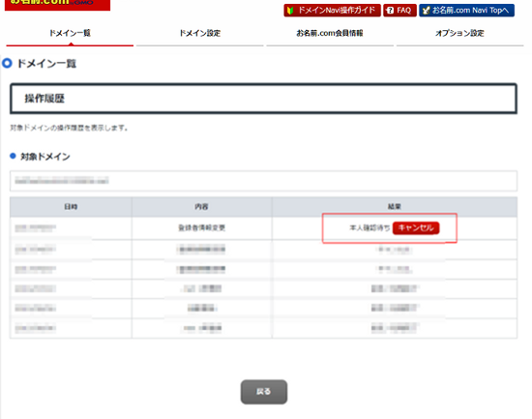The image size is (532, 419).
Task: Click the question mark FAQ icon
Action: 390,11
